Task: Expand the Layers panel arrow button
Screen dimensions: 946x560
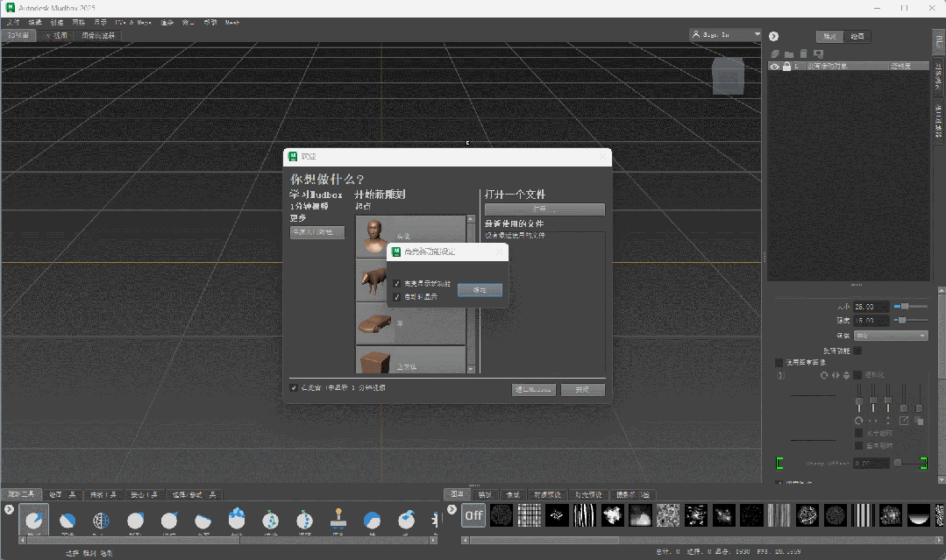Action: (773, 36)
